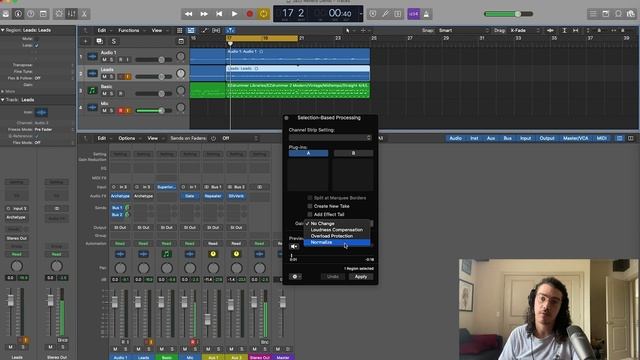Image resolution: width=640 pixels, height=360 pixels.
Task: Choose Loudness Compensation in Gain menu
Action: click(x=337, y=230)
